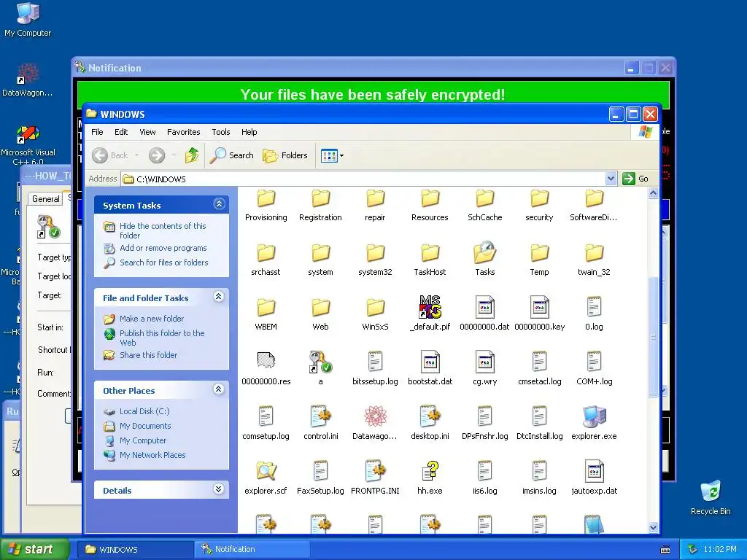Open Local Disk (C:) from Other Places
Screen dimensions: 747x560
tap(144, 411)
